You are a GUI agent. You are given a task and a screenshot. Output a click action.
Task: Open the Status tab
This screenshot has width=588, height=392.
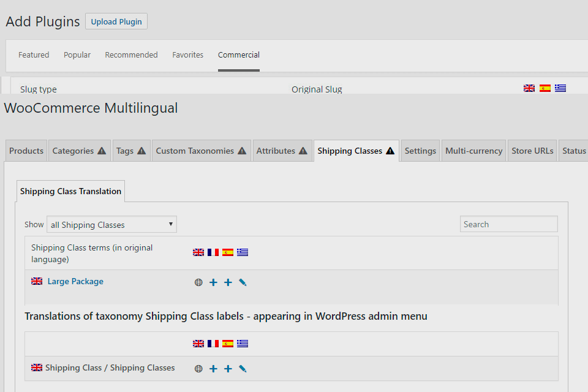tap(573, 151)
